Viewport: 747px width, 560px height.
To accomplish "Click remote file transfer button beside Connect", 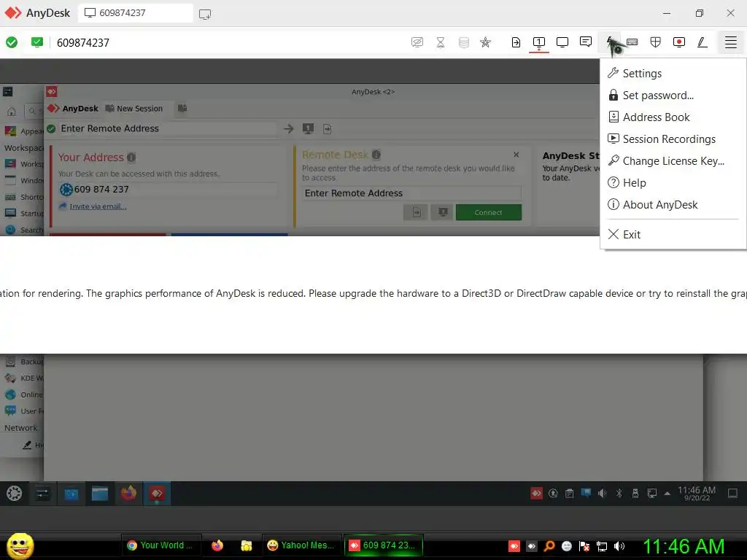I will point(417,212).
